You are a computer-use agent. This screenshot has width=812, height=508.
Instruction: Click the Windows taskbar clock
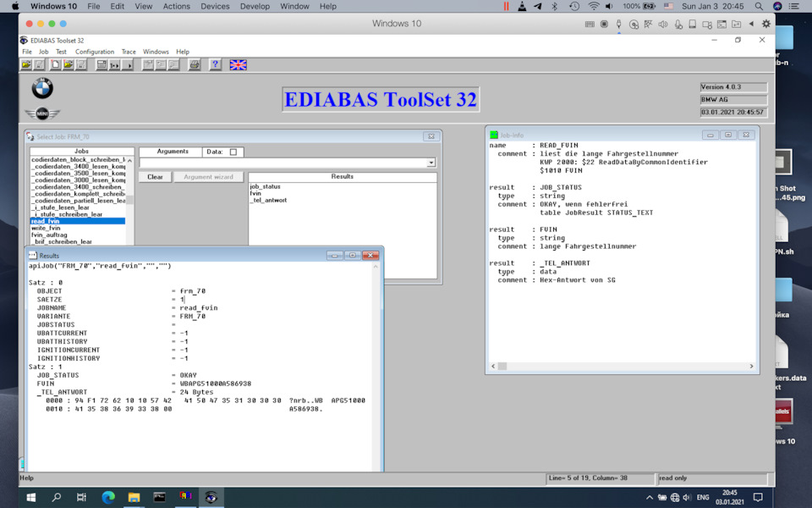(x=730, y=497)
